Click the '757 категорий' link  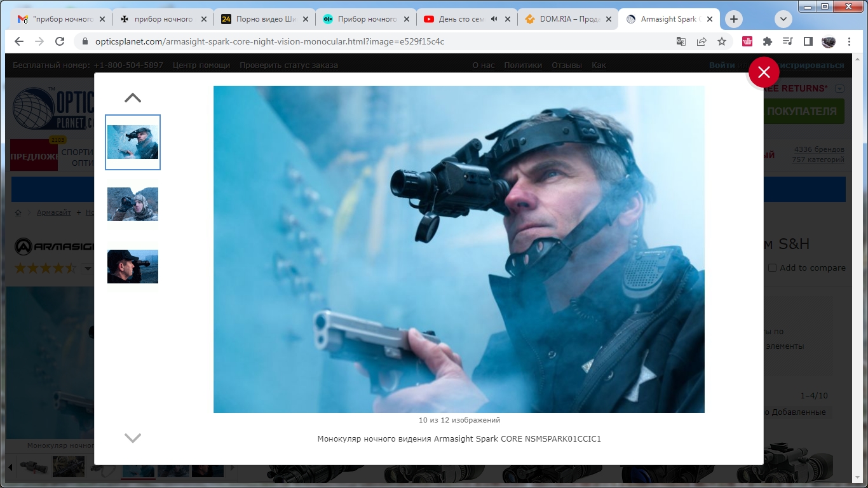point(818,159)
